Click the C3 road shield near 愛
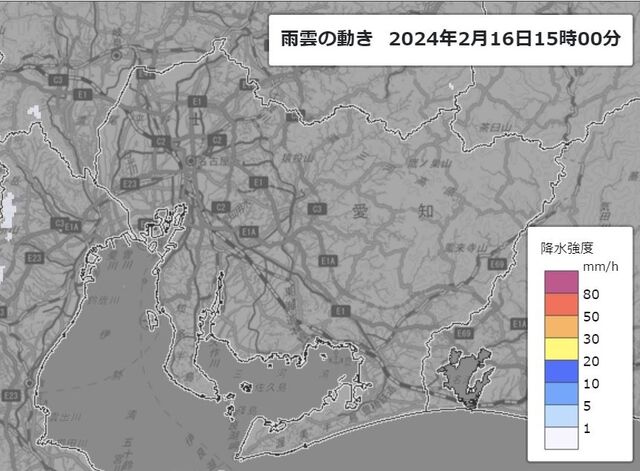 click(x=317, y=209)
